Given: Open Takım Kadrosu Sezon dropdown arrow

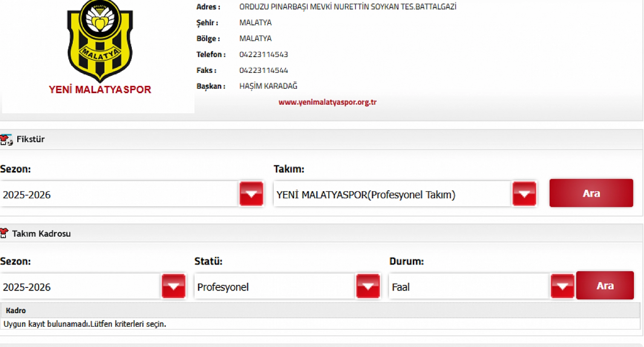Looking at the screenshot, I should point(173,286).
